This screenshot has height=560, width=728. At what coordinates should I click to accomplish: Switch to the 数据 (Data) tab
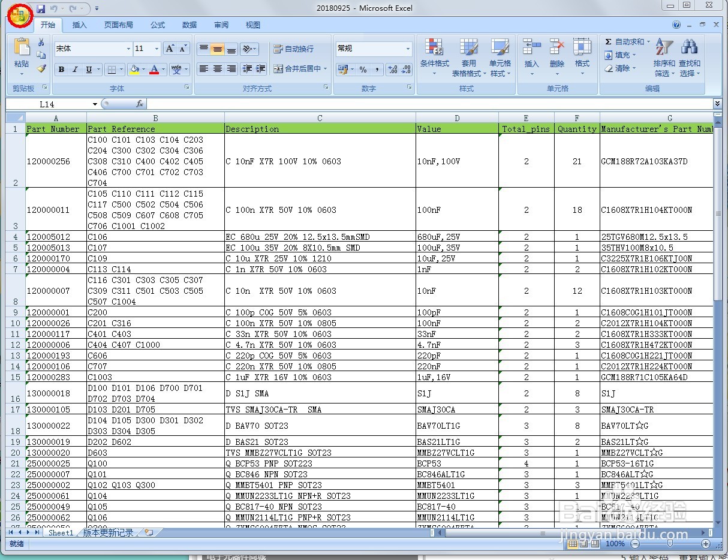[x=189, y=25]
